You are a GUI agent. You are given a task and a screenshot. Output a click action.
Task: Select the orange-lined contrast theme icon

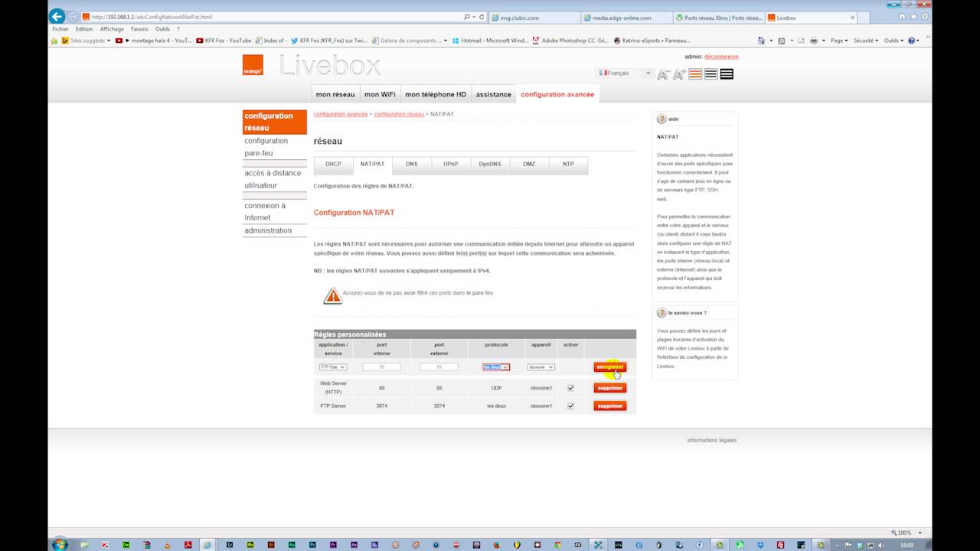695,74
